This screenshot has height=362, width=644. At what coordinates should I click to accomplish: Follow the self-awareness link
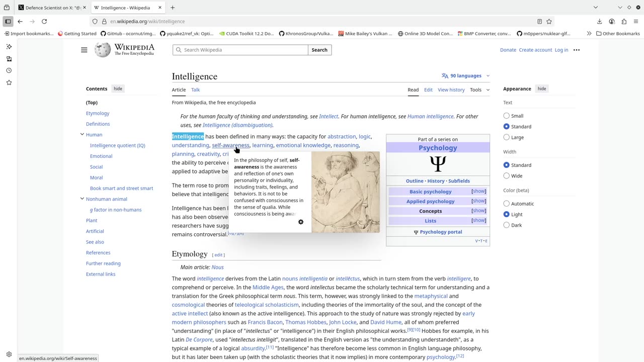click(230, 145)
